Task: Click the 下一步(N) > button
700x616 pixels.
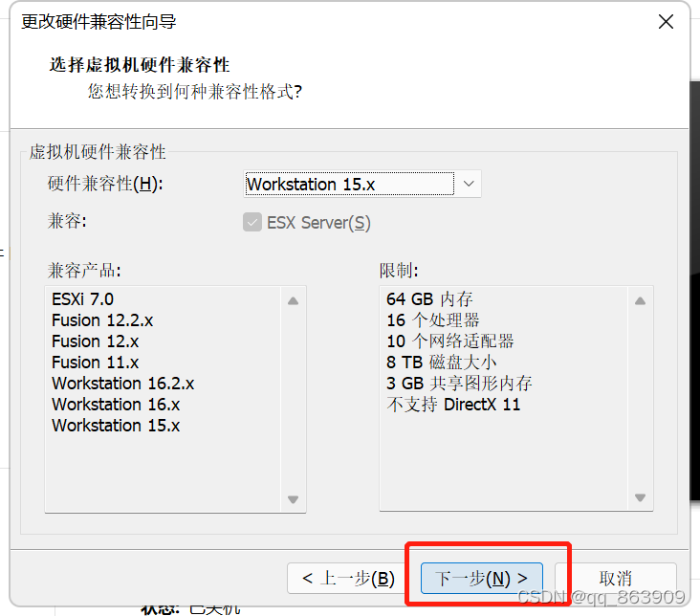Action: 482,578
